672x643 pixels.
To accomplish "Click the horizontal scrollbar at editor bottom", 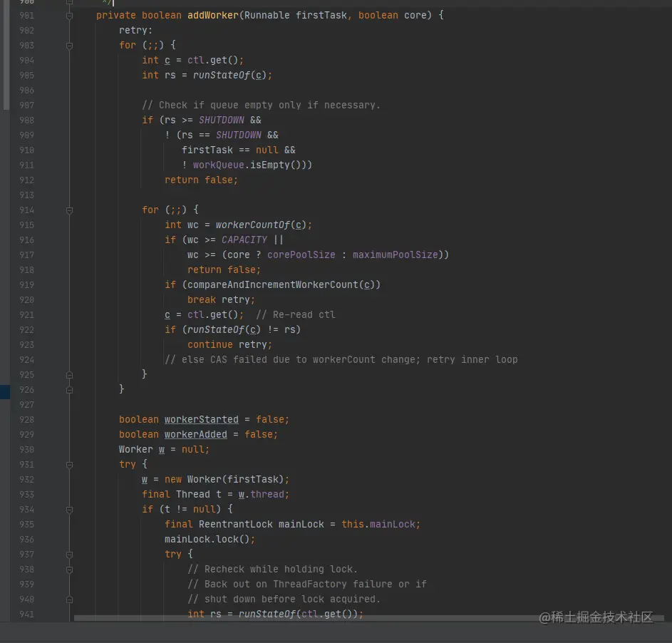I will tap(368, 618).
